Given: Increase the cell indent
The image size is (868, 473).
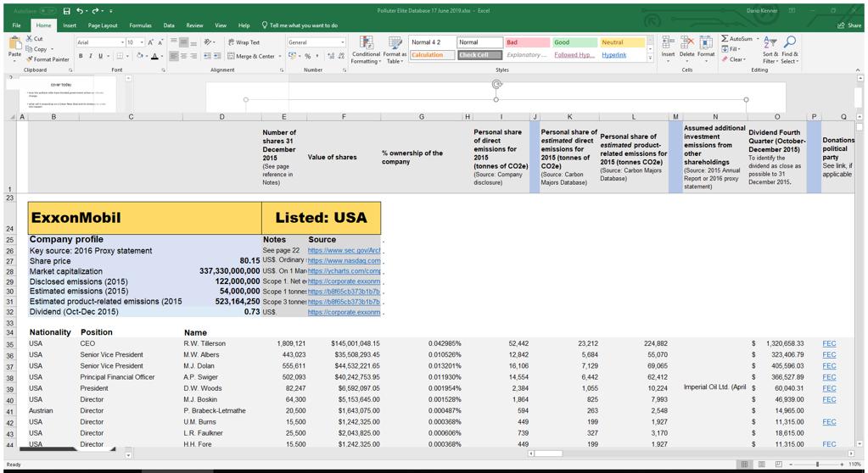Looking at the screenshot, I should pos(217,56).
